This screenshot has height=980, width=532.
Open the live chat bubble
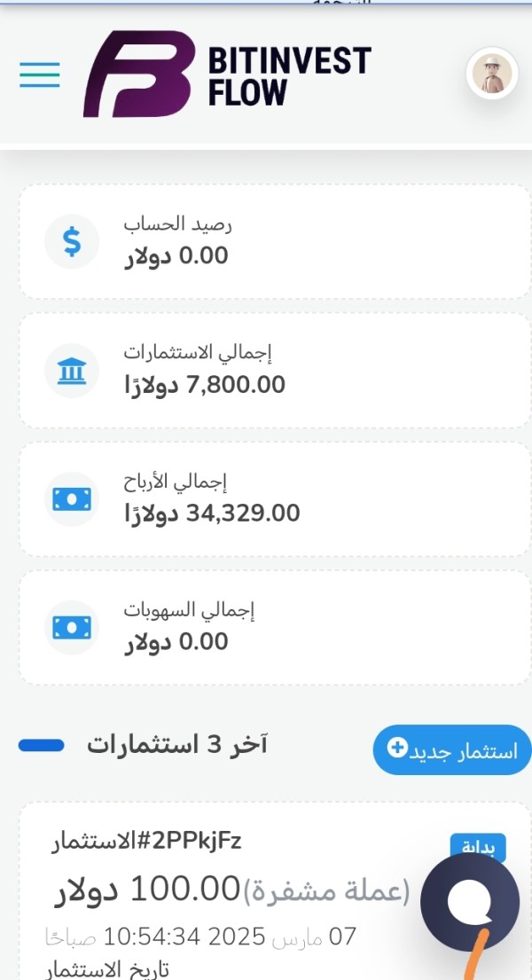(x=469, y=902)
